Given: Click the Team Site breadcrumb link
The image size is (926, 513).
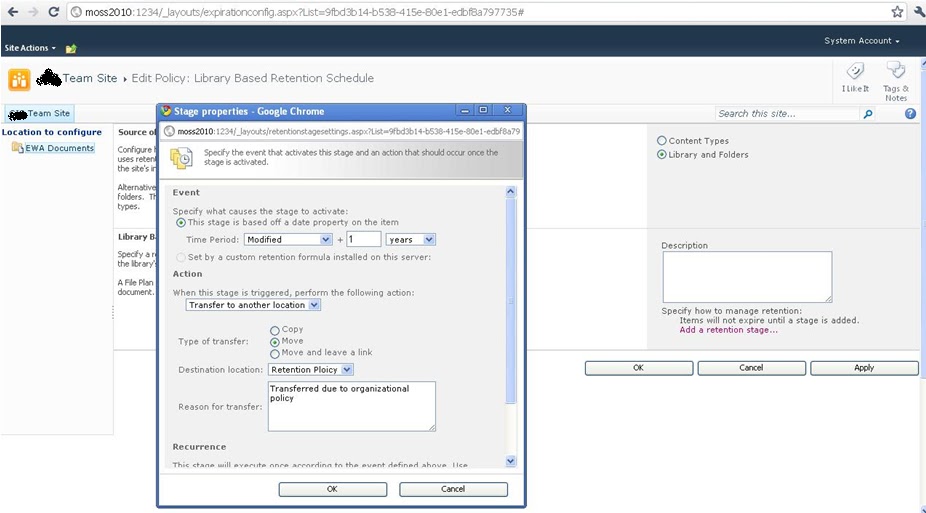Looking at the screenshot, I should (x=90, y=78).
